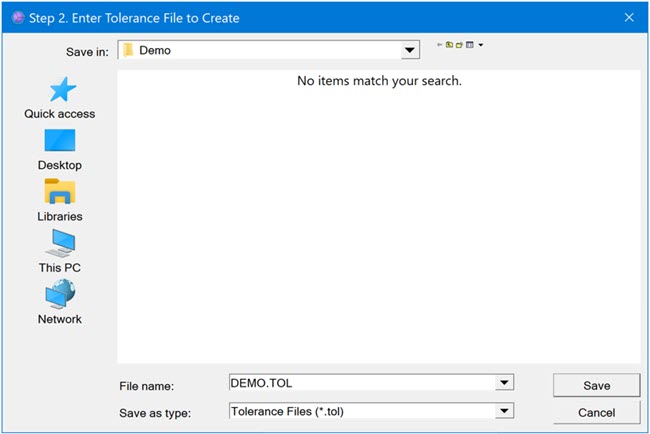This screenshot has height=434, width=650.
Task: Click the Quick access star icon
Action: pos(60,90)
